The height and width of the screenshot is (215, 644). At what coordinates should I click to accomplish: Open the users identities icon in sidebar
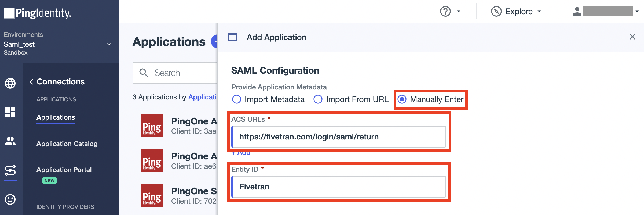click(10, 141)
